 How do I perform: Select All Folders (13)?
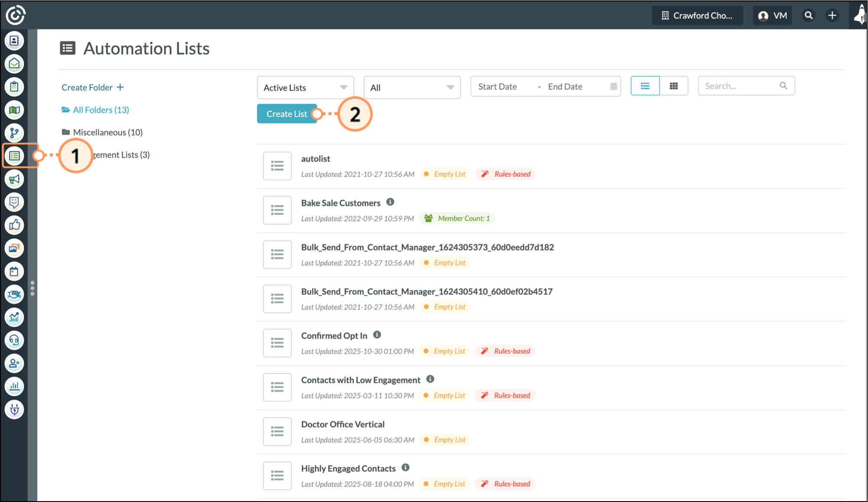click(101, 110)
